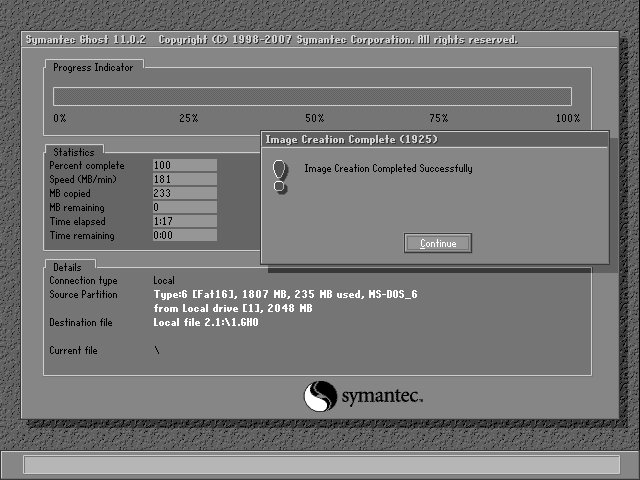Click the Time elapsed value 1:17
This screenshot has height=480, width=640.
[184, 221]
